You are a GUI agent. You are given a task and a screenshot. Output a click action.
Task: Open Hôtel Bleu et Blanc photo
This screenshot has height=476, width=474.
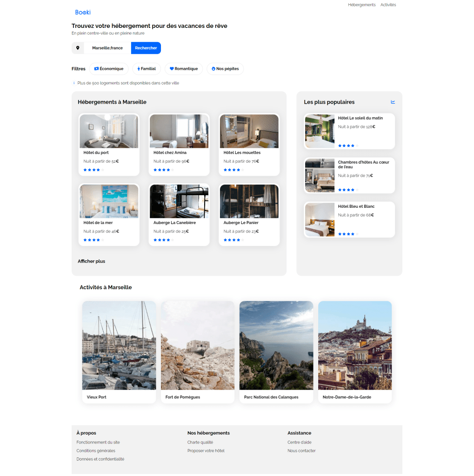[x=320, y=219]
